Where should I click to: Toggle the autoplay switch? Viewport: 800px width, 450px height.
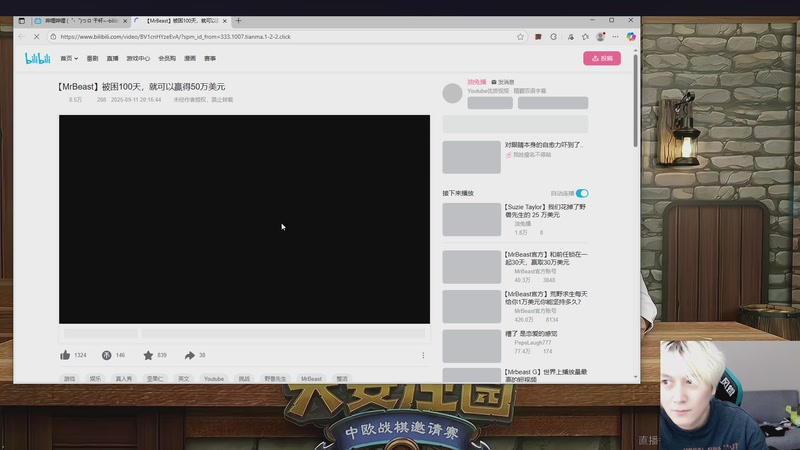(582, 193)
